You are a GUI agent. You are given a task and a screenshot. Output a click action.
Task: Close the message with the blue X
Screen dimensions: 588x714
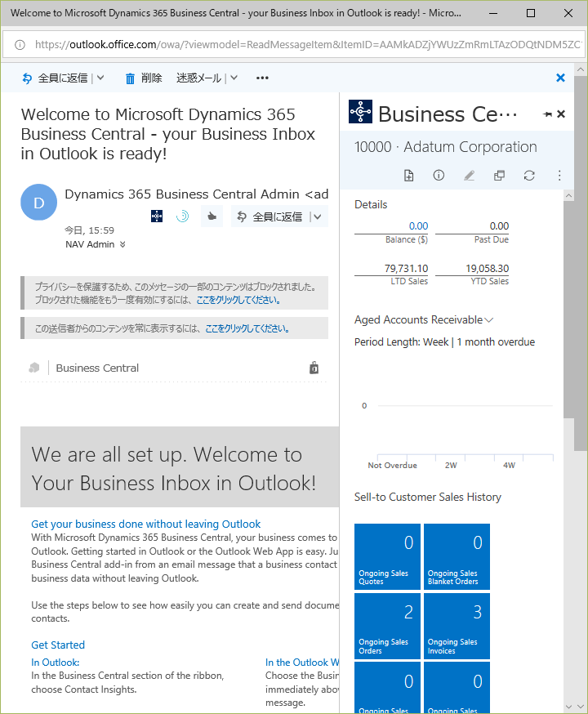(561, 78)
